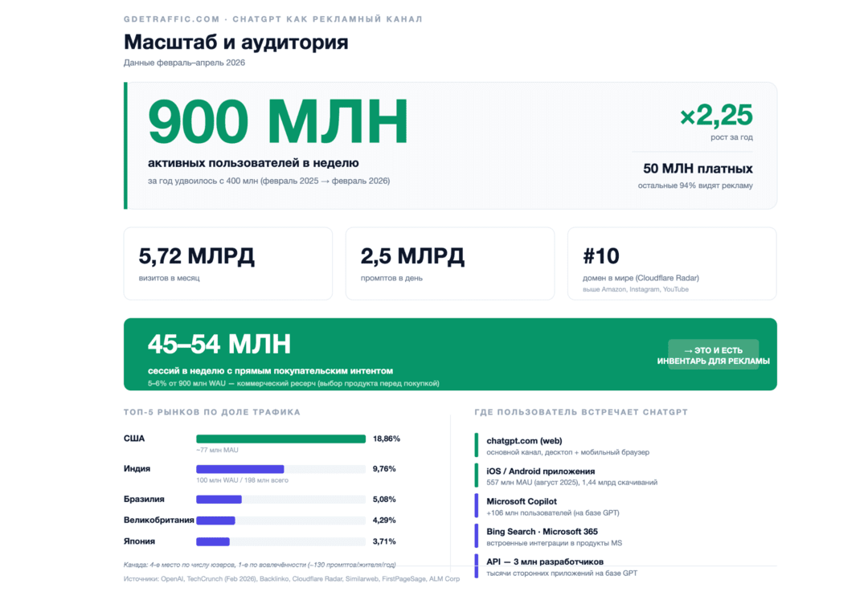868x596 pixels.
Task: Click the "Bing Search · Microsoft 365" entry
Action: pos(542,532)
